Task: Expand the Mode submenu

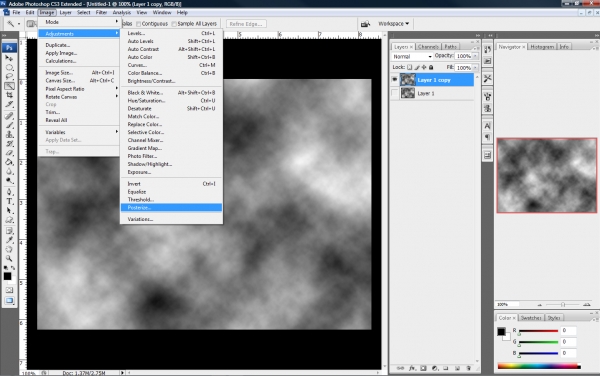Action: coord(80,22)
